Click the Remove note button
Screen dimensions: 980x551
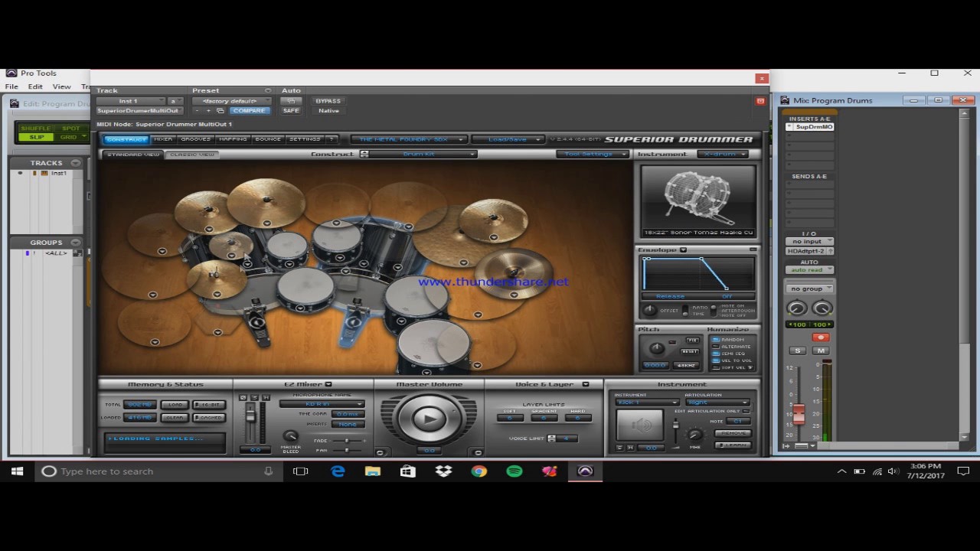tap(733, 433)
